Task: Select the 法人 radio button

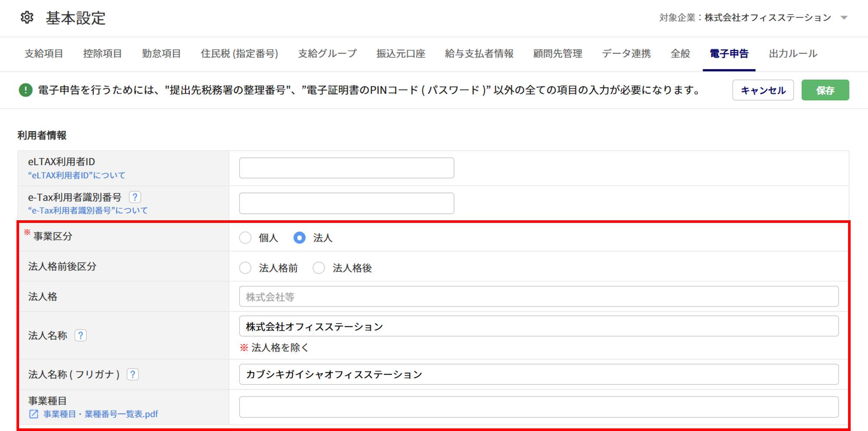Action: 299,238
